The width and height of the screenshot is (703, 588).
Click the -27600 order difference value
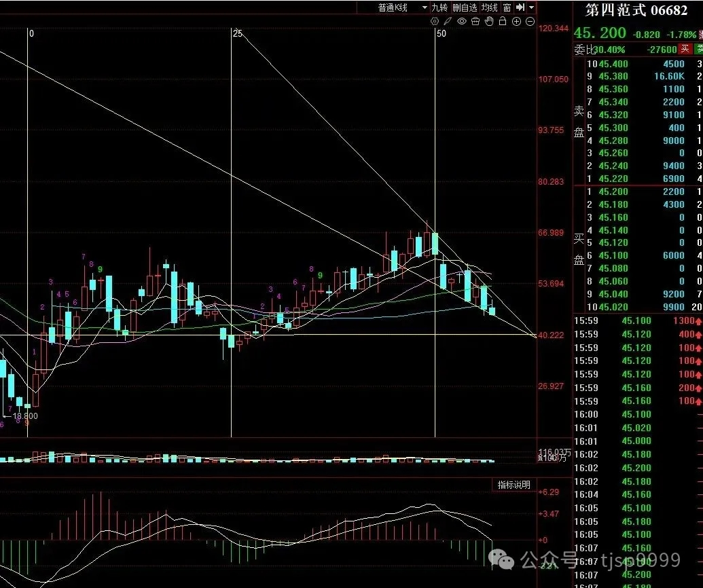(x=662, y=50)
